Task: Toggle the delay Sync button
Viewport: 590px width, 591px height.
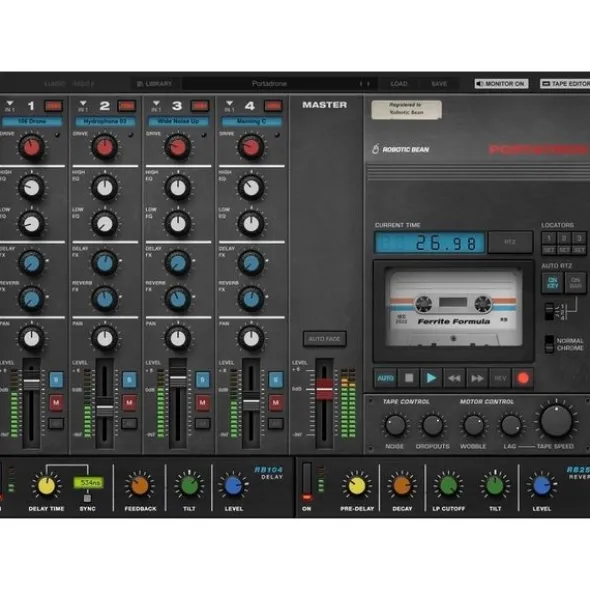Action: [87, 499]
